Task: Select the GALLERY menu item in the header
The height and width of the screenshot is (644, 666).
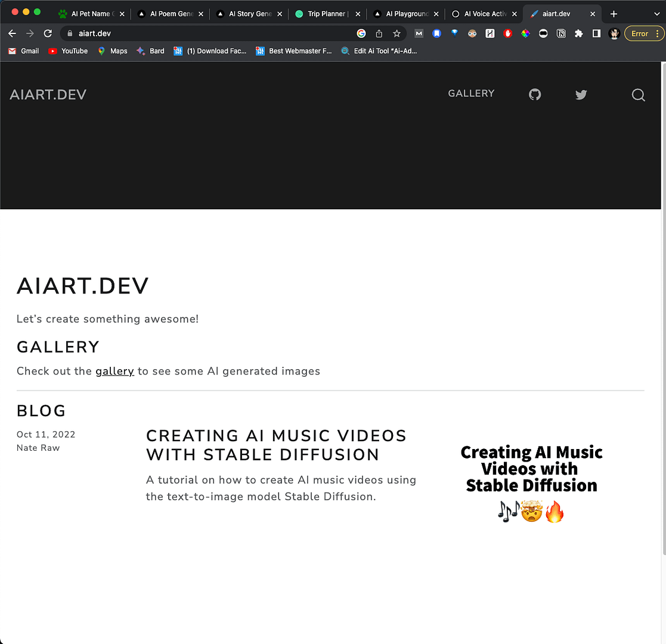Action: tap(471, 94)
